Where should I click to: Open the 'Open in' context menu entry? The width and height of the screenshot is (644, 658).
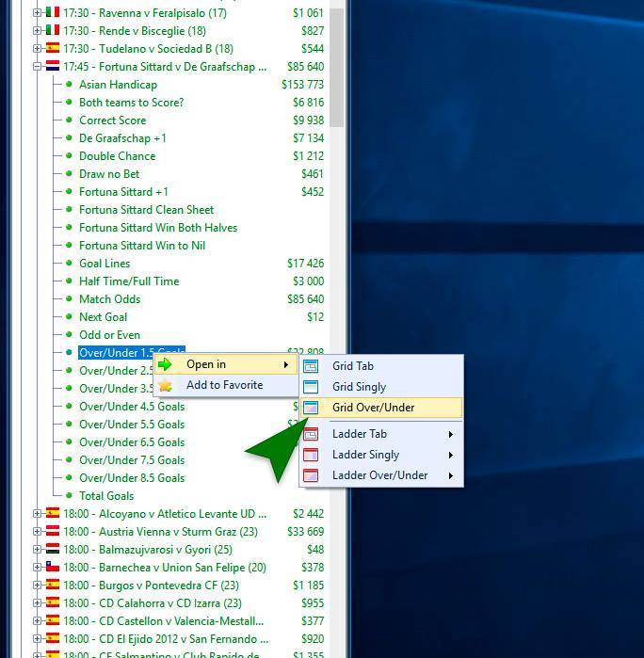tap(226, 364)
